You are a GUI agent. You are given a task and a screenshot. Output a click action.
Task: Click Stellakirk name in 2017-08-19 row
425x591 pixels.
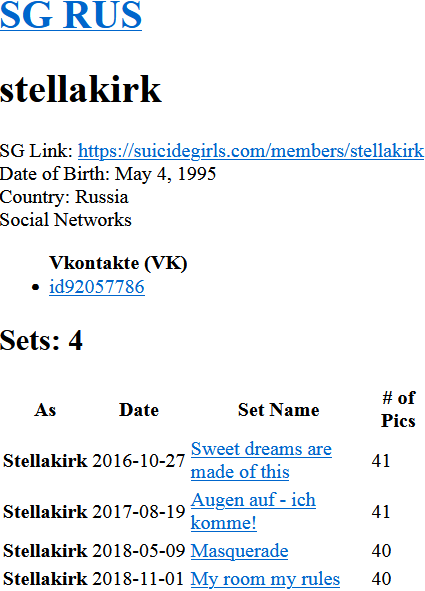(x=45, y=512)
